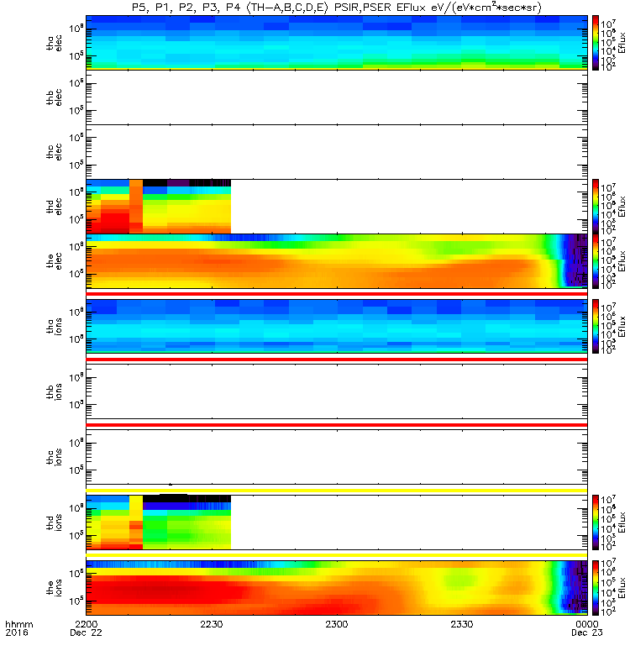Click the 'thd ions' panel axis label
Viewport: 630px width, 672px height.
(x=54, y=522)
